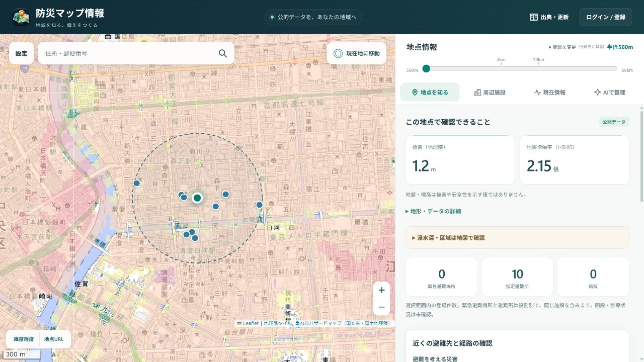Viewport: 644px width, 362px height.
Task: Click the 現在地に移動 target icon
Action: click(x=338, y=53)
